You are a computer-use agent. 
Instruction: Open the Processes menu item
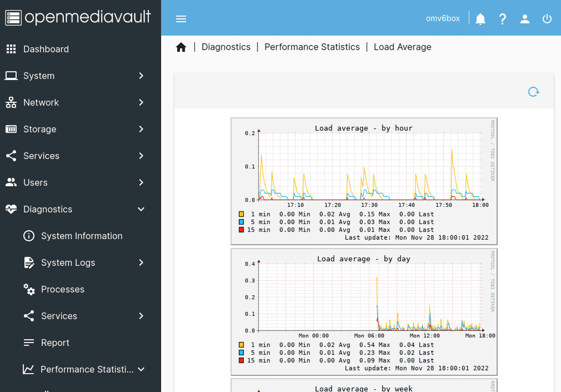pos(80,289)
